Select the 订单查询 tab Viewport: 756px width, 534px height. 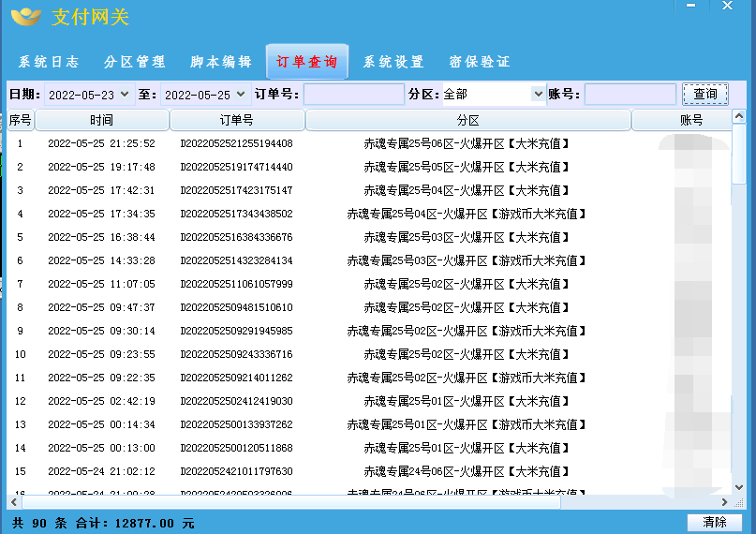click(x=307, y=62)
